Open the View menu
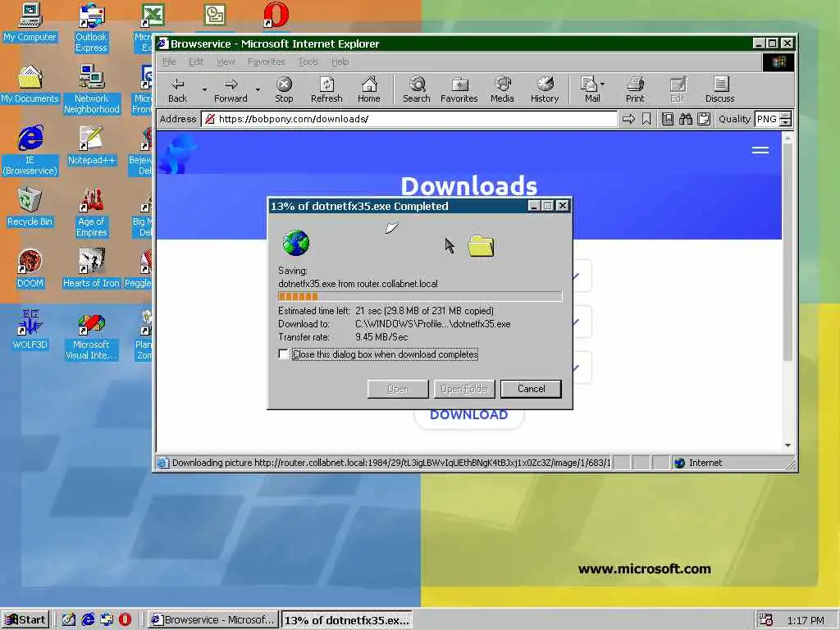The width and height of the screenshot is (840, 630). tap(226, 62)
